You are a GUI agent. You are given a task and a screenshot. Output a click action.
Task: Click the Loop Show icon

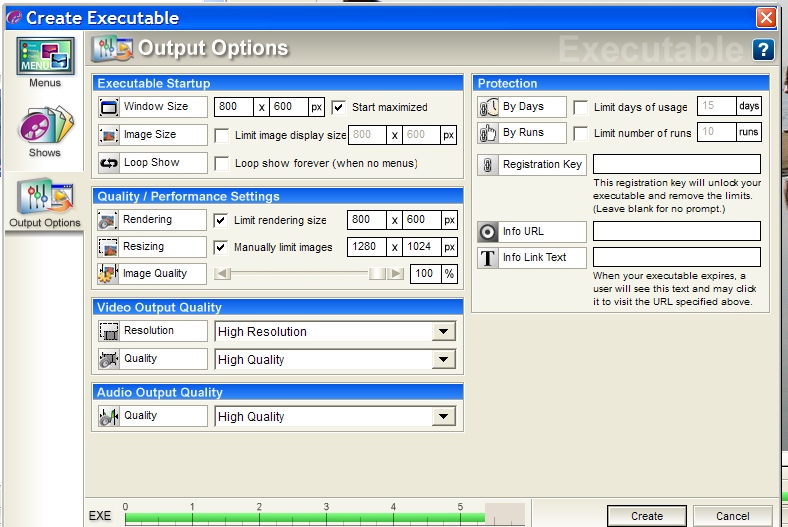coord(109,163)
